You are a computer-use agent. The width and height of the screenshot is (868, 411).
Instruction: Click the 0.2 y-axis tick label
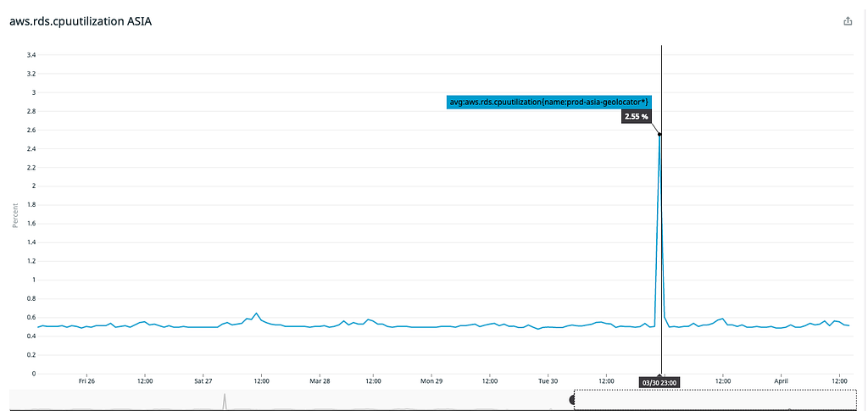[x=31, y=355]
